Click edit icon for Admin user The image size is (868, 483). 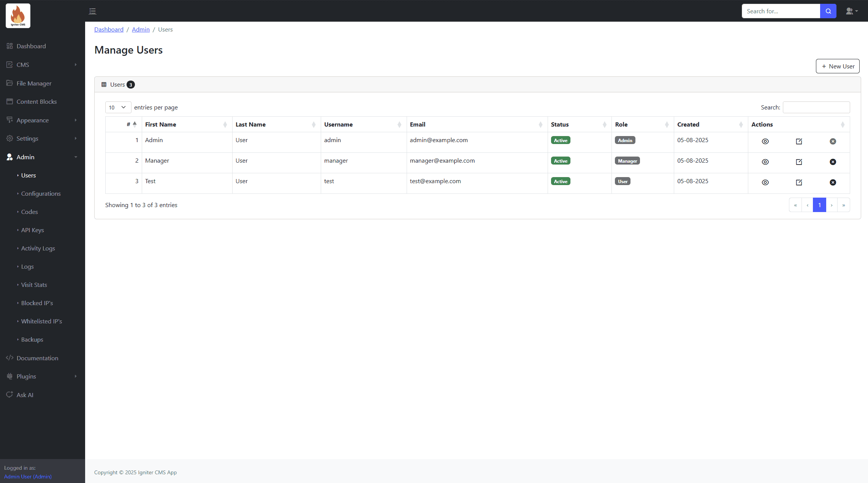point(799,141)
